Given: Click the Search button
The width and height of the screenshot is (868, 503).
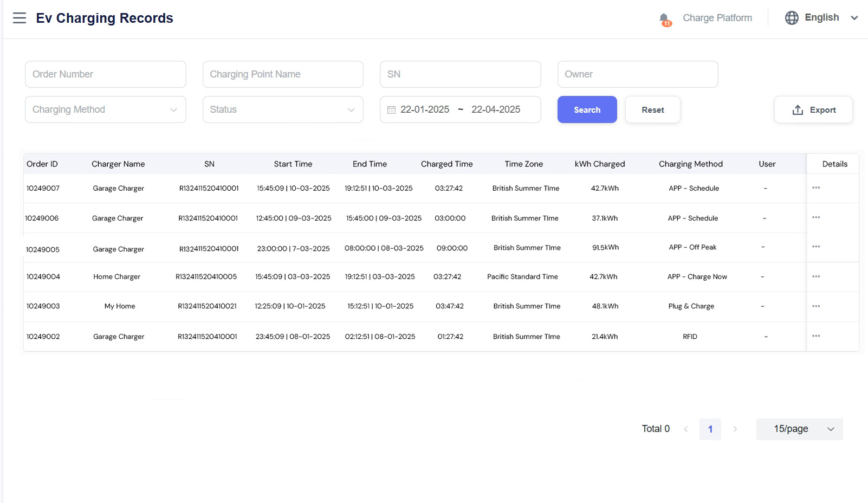Looking at the screenshot, I should pos(587,109).
